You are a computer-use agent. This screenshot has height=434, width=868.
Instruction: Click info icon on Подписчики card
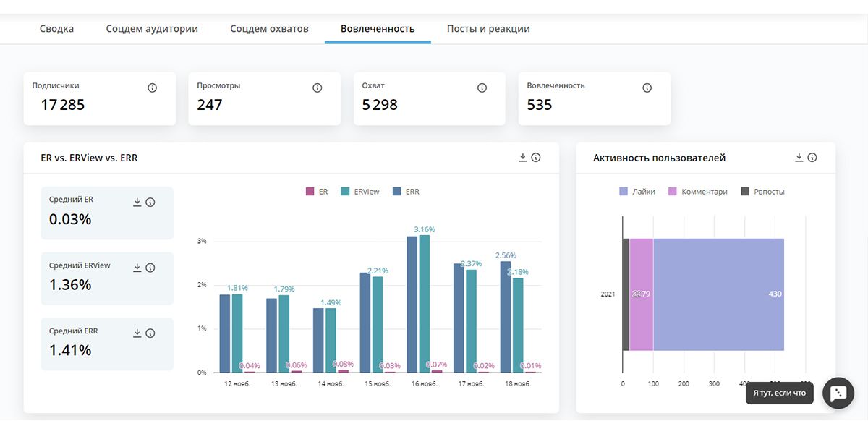tap(152, 88)
